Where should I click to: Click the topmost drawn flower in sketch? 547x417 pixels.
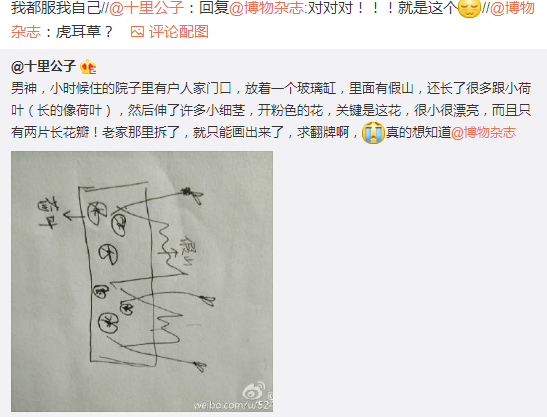point(192,196)
